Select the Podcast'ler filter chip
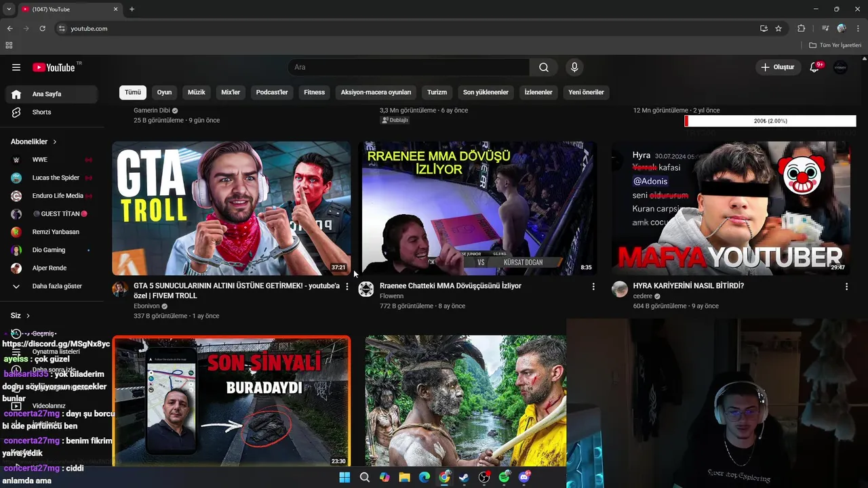Viewport: 868px width, 488px height. (272, 92)
